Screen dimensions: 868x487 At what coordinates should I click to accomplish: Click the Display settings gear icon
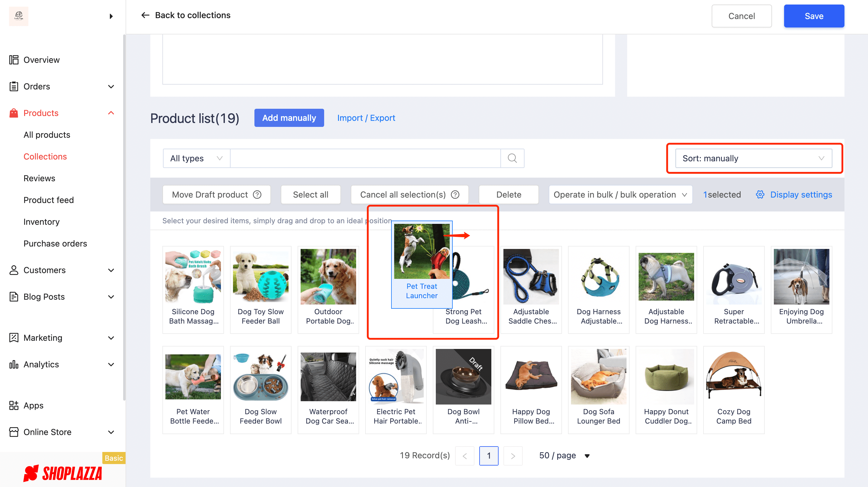click(760, 195)
